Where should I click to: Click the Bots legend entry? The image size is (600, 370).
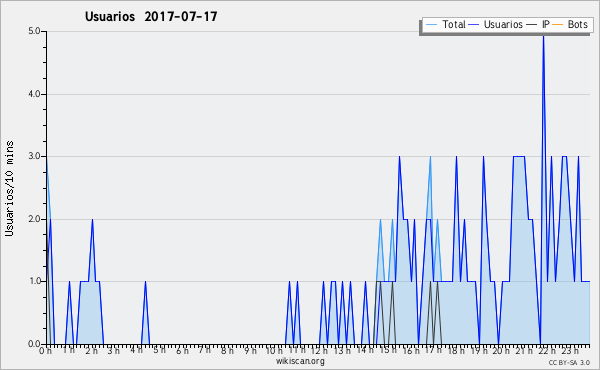570,24
